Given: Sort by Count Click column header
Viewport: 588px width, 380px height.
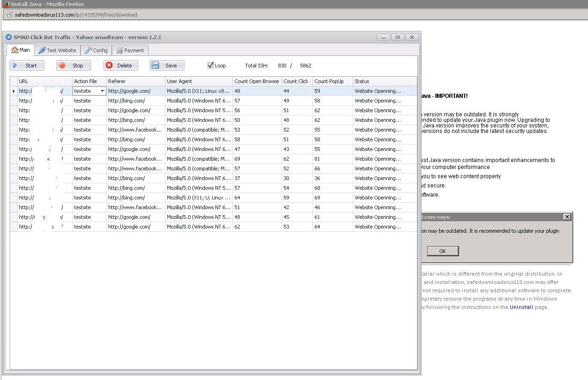Looking at the screenshot, I should click(x=297, y=81).
